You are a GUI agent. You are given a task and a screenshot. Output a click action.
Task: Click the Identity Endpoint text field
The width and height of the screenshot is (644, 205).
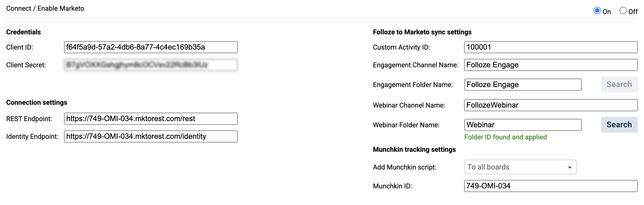tap(151, 136)
